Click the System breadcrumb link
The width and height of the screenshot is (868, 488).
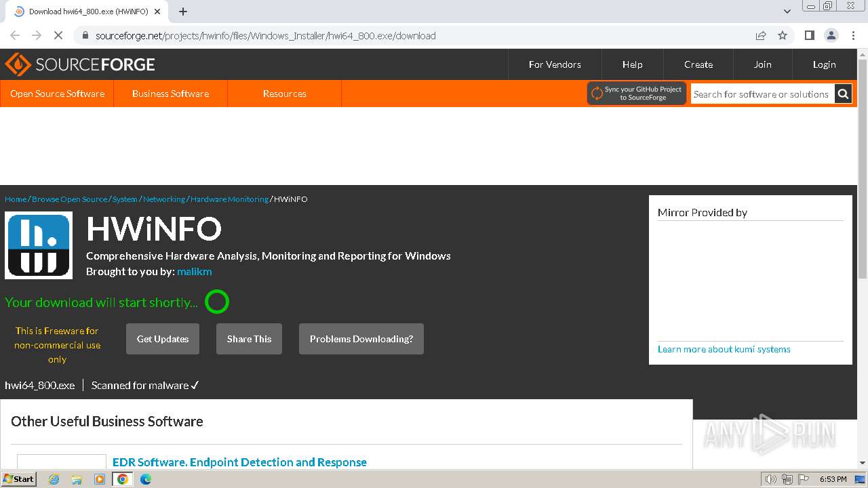coord(125,199)
